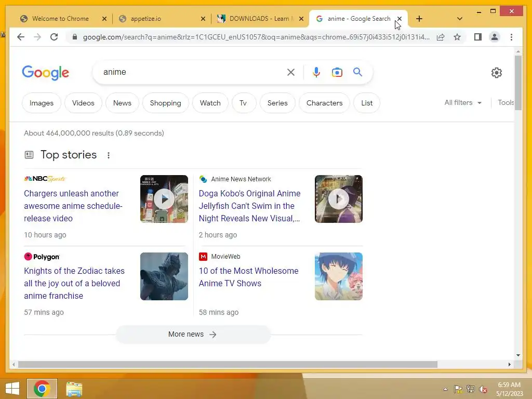The width and height of the screenshot is (532, 399).
Task: Close the appetize.io tab
Action: pos(203,19)
